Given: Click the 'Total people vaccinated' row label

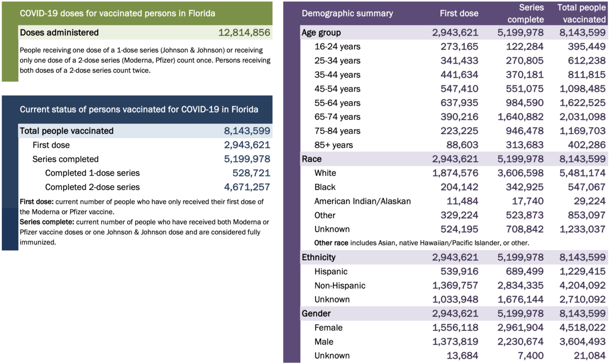Looking at the screenshot, I should (x=67, y=131).
